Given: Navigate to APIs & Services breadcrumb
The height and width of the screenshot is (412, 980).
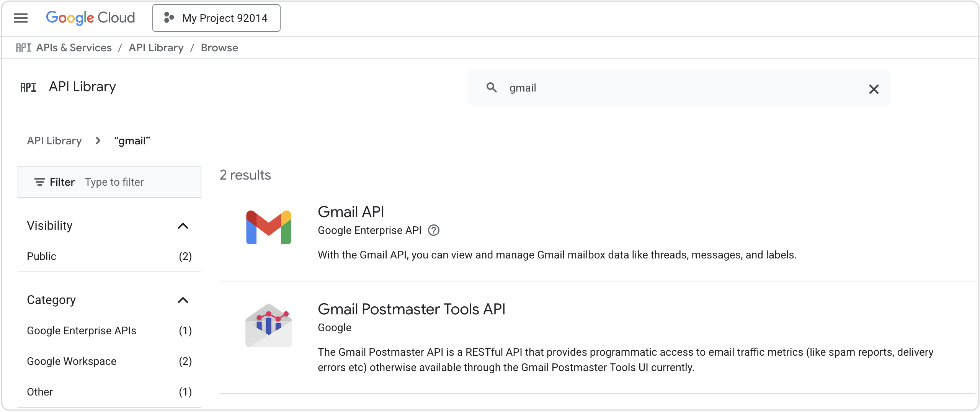Looking at the screenshot, I should coord(73,47).
